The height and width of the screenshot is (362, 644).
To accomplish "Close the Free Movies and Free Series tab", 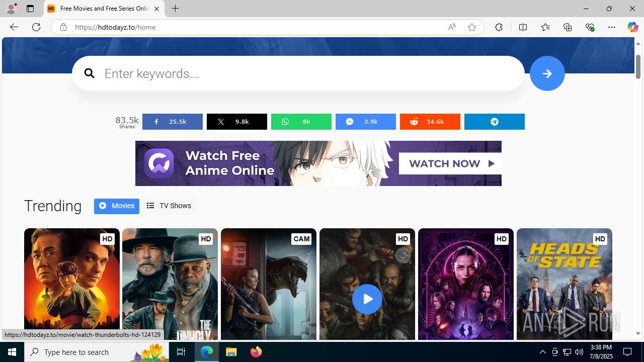I will tap(156, 9).
